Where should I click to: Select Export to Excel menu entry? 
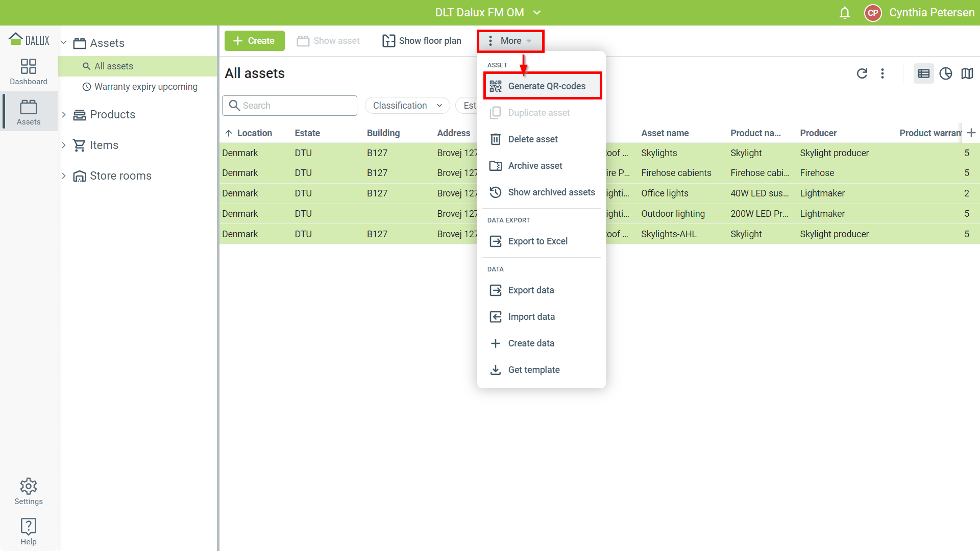[x=537, y=241]
